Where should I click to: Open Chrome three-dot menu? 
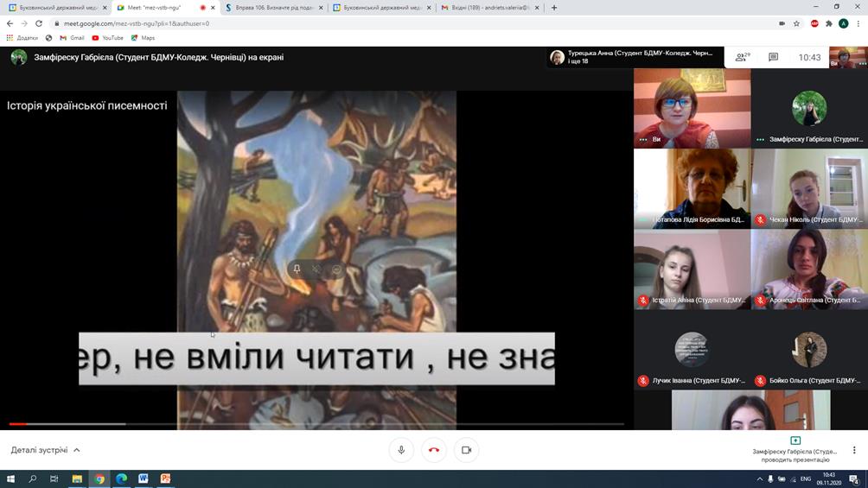(858, 23)
